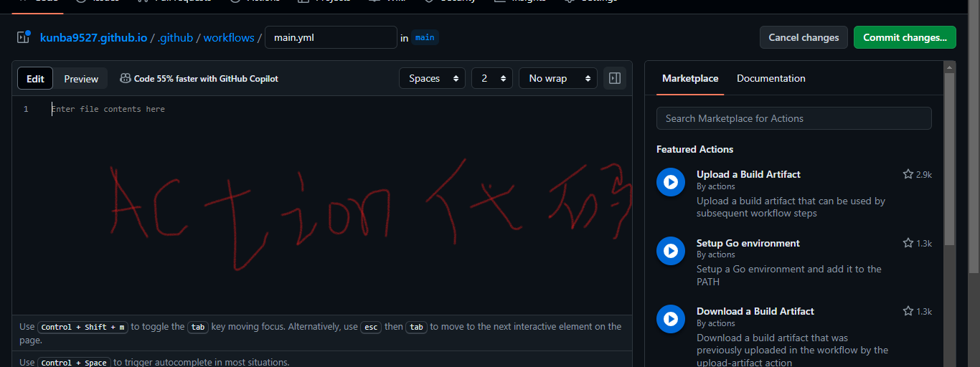Open the indent size dropdown showing 2
This screenshot has height=367, width=980.
[492, 78]
